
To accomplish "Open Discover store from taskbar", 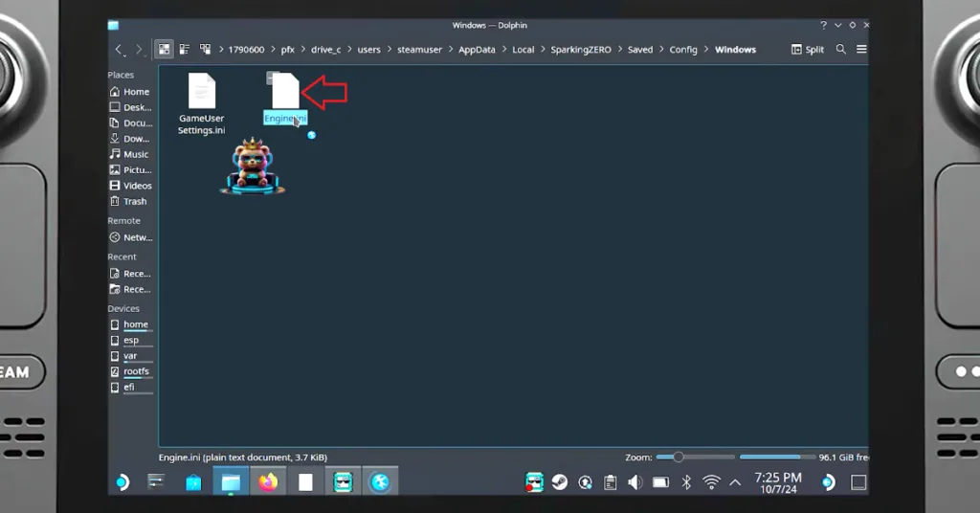I will click(193, 482).
